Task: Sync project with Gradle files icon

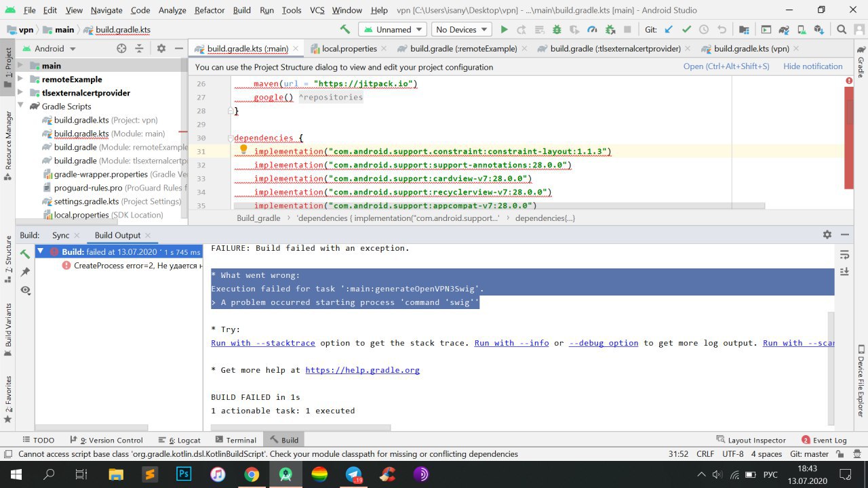Action: click(783, 30)
